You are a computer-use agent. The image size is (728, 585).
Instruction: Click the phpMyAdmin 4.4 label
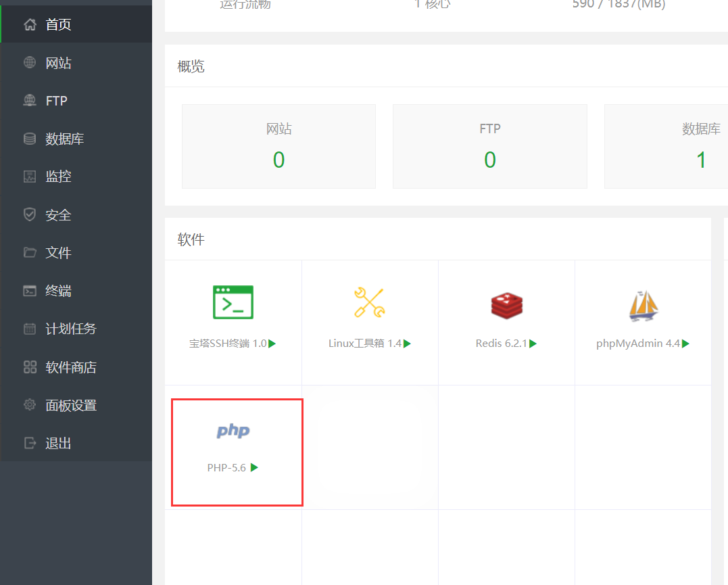pos(638,344)
